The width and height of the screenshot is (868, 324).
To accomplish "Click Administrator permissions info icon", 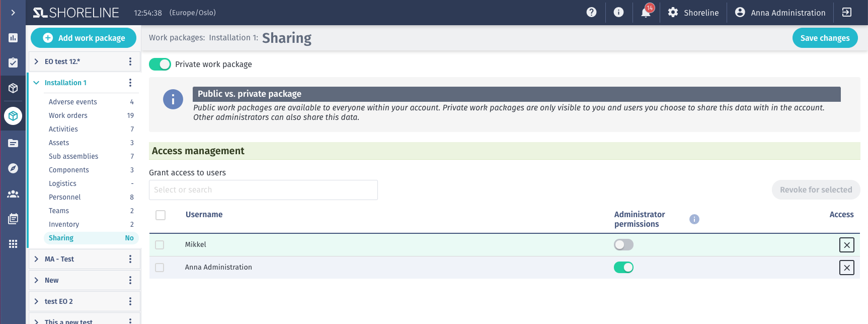I will coord(694,219).
